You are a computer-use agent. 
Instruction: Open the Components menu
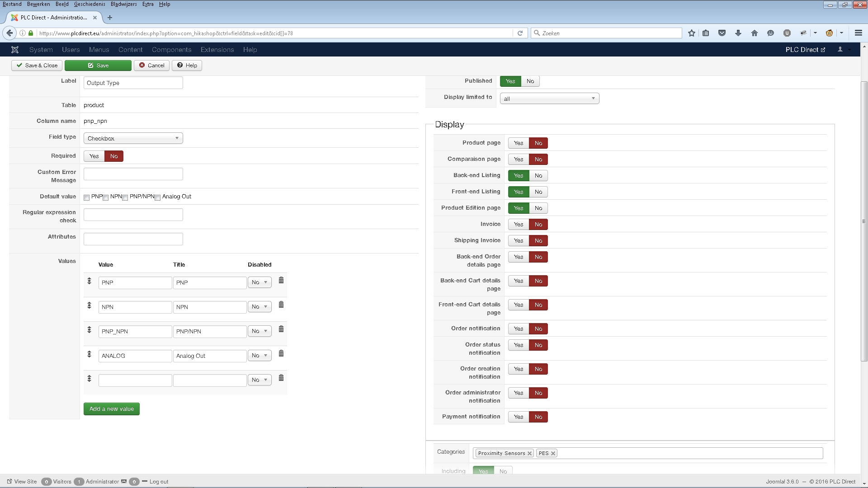tap(171, 50)
